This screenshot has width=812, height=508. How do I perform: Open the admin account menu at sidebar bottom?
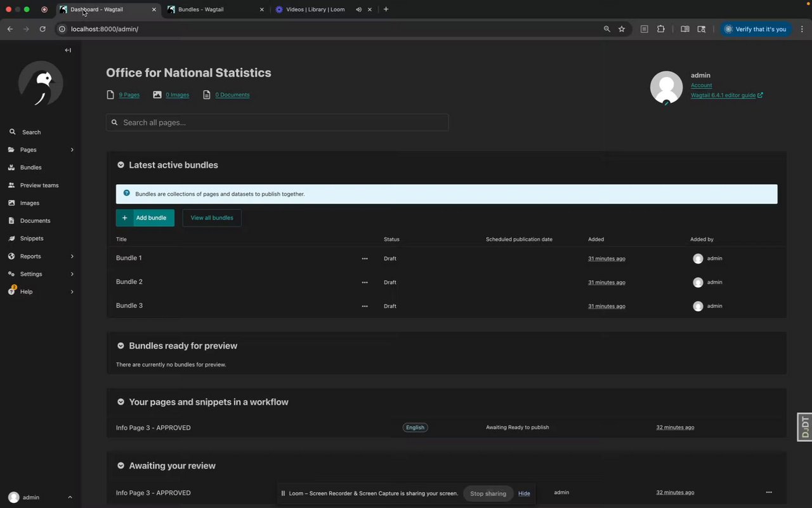(41, 497)
